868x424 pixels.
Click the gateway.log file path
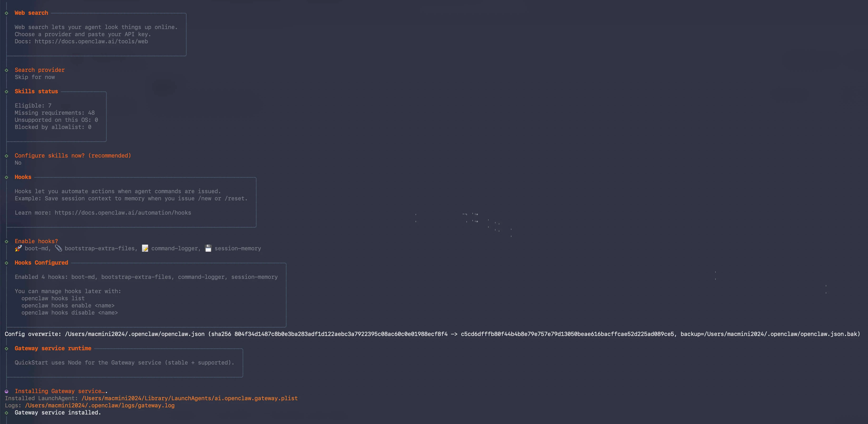point(99,405)
